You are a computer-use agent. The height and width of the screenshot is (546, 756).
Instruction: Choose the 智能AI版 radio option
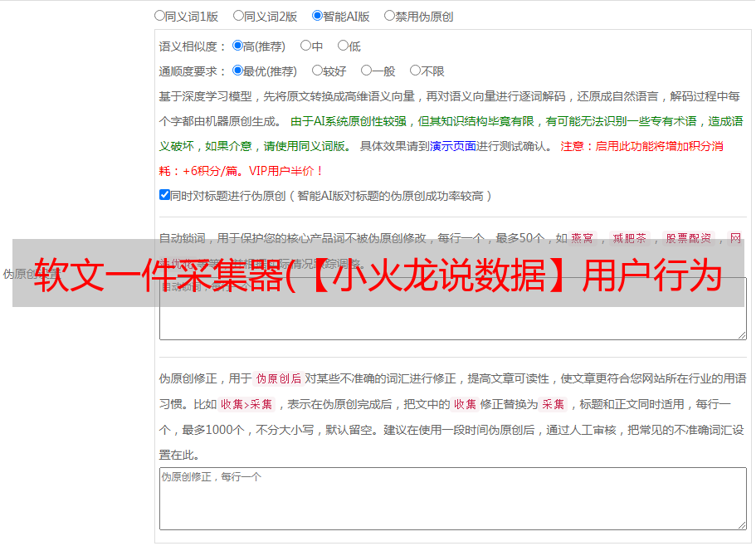pyautogui.click(x=317, y=16)
